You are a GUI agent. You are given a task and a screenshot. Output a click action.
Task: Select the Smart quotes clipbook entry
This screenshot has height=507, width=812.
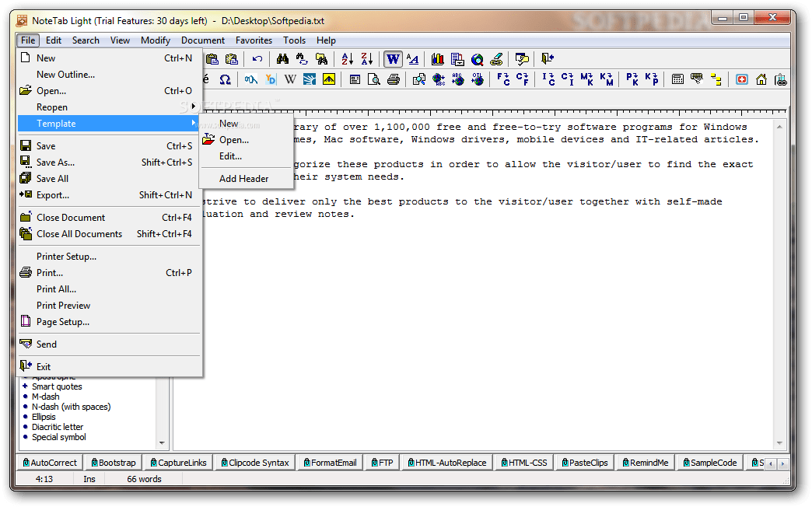[x=56, y=386]
